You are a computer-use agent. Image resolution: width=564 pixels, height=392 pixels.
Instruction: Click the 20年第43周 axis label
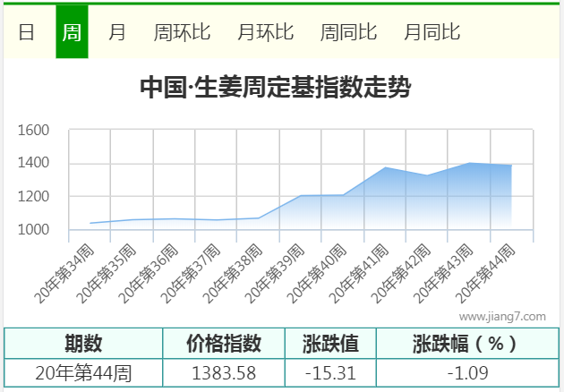[x=443, y=273]
